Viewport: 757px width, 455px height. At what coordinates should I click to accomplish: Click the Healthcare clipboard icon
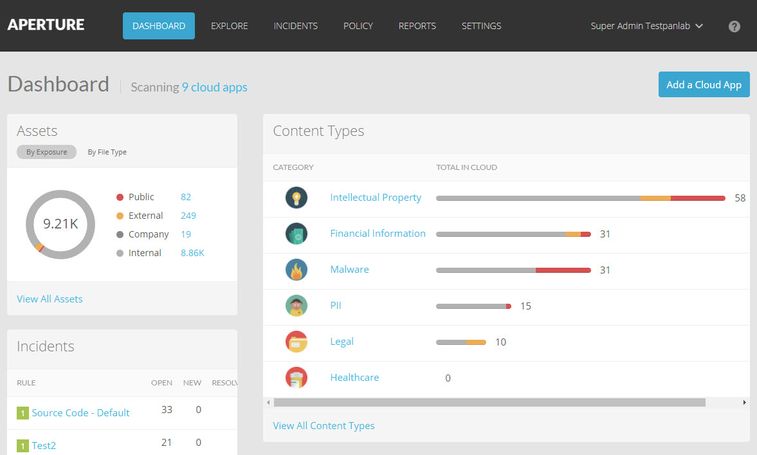pyautogui.click(x=296, y=377)
